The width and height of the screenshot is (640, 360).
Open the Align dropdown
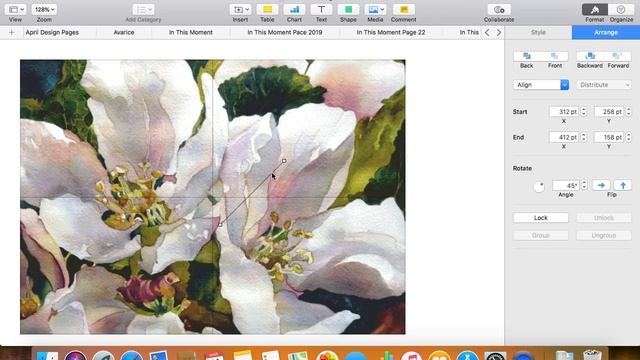pyautogui.click(x=541, y=84)
